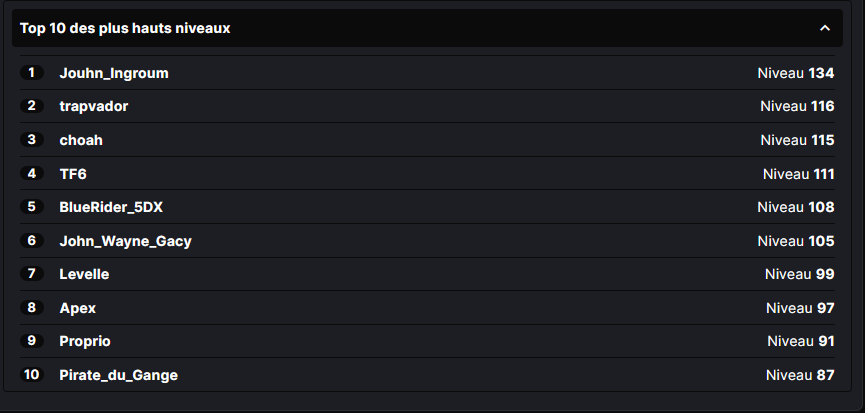Image resolution: width=865 pixels, height=413 pixels.
Task: Select BlueRider_5DX in the ranking
Action: (110, 207)
